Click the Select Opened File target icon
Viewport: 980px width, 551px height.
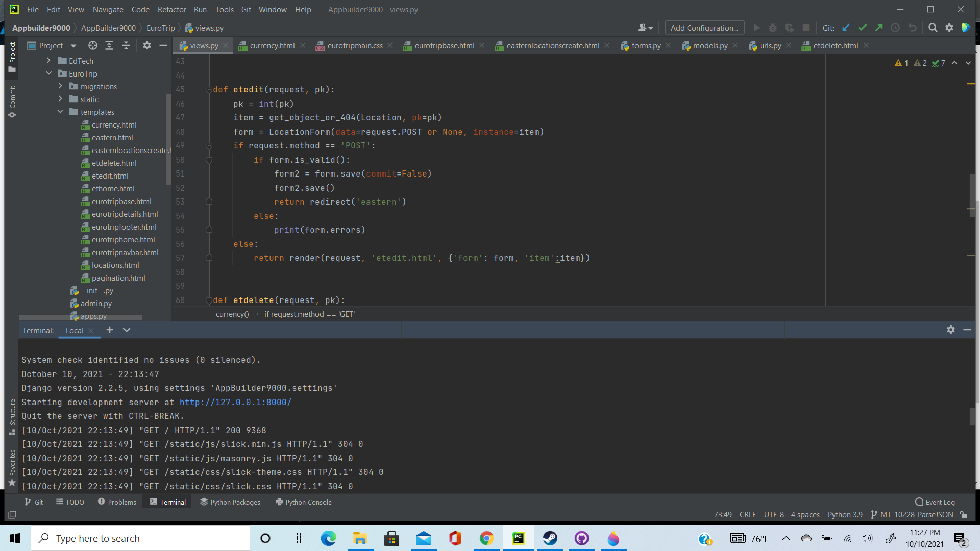click(x=92, y=46)
